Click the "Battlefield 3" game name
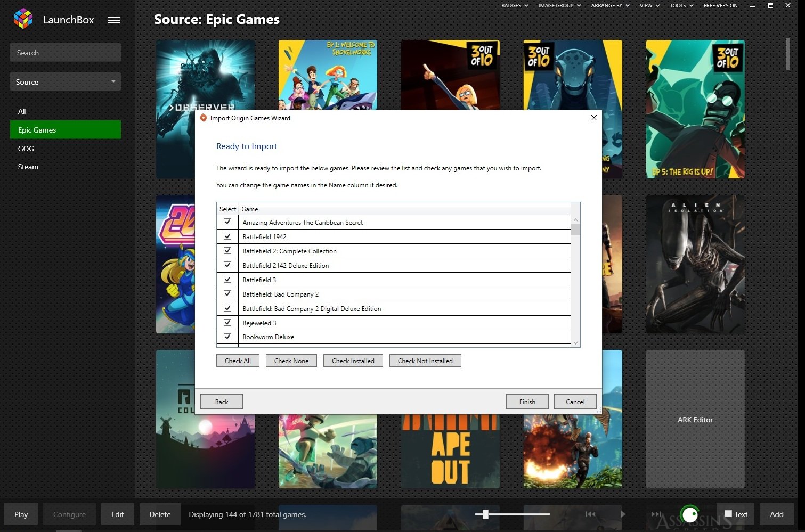This screenshot has height=532, width=805. coord(259,280)
